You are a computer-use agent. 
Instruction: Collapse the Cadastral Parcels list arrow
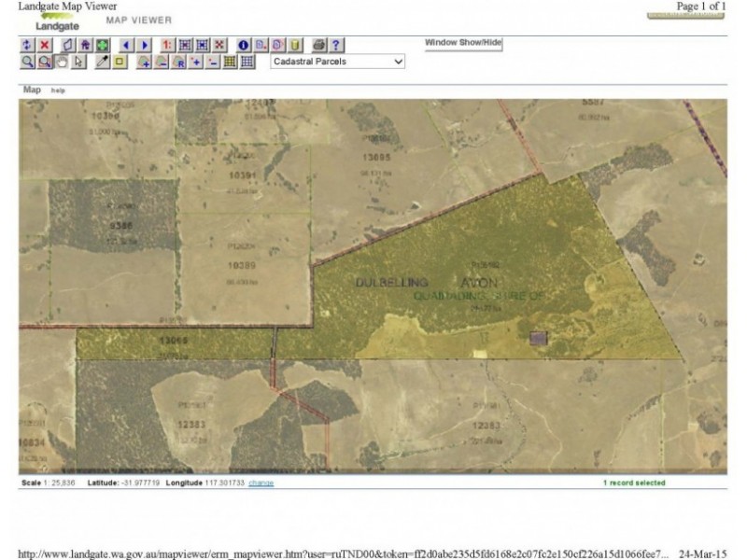[x=397, y=62]
